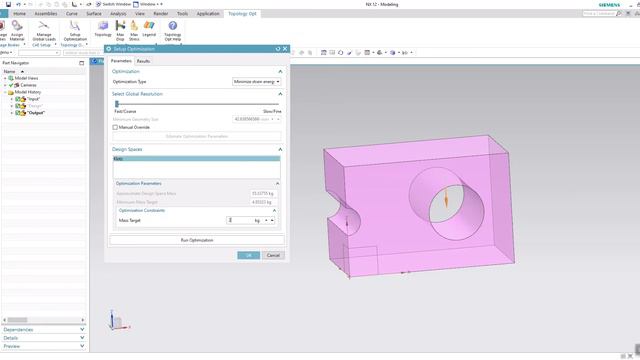Click inside the Find a Command field
Viewport: 640px width, 360px height.
pyautogui.click(x=599, y=13)
